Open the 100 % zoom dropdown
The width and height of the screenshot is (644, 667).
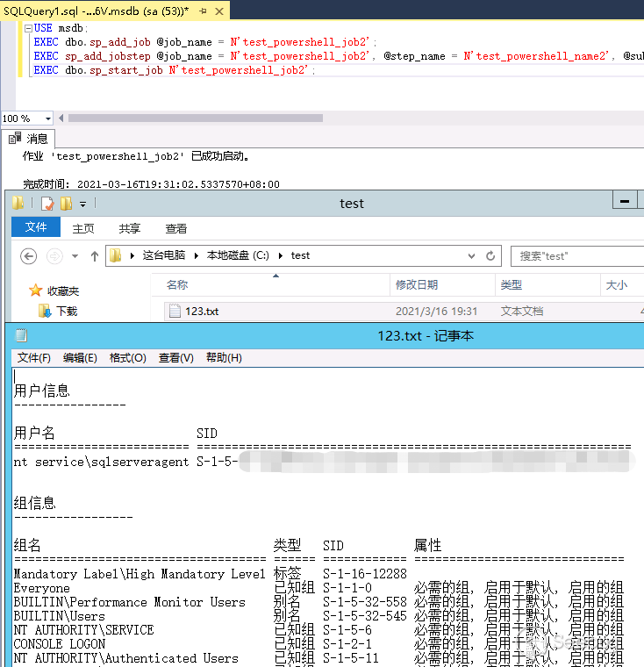pos(48,118)
